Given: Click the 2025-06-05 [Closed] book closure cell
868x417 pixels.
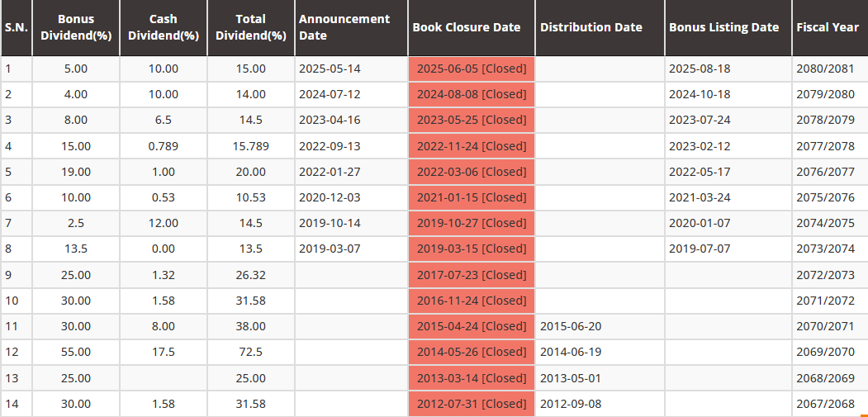Looking at the screenshot, I should click(472, 69).
